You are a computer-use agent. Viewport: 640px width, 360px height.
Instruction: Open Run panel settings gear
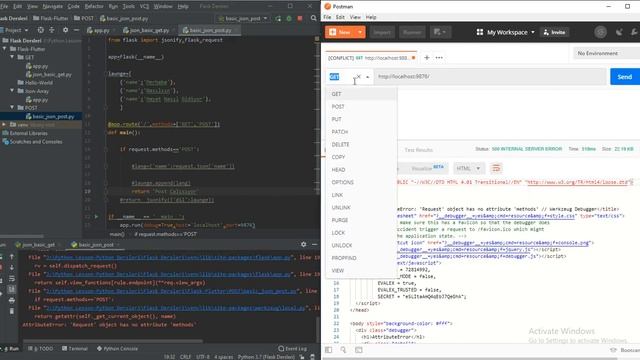coord(303,244)
